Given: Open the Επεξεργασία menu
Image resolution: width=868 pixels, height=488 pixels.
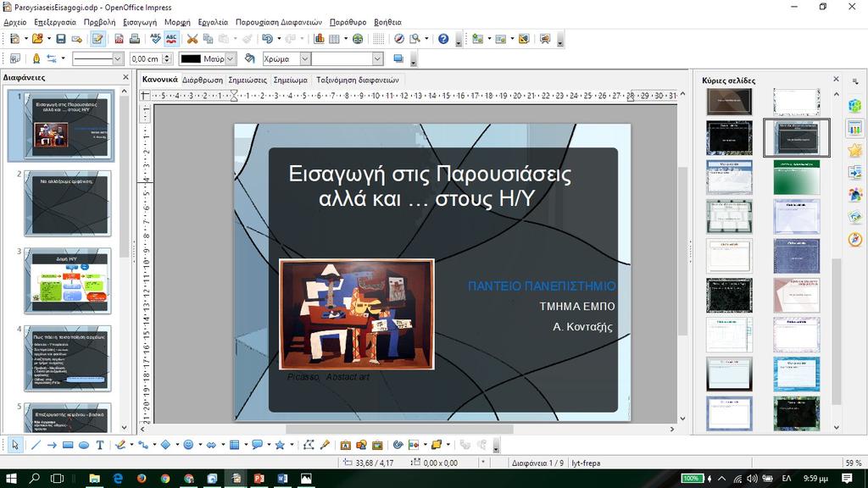Looking at the screenshot, I should (x=55, y=22).
